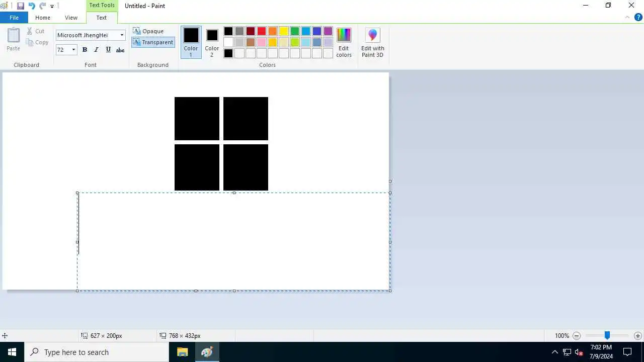Select the Text tab

tap(102, 18)
